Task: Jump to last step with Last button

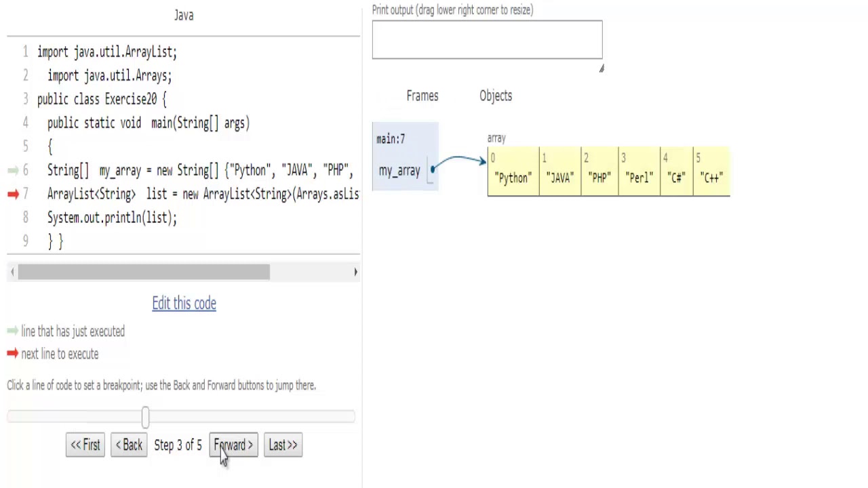Action: (x=283, y=445)
